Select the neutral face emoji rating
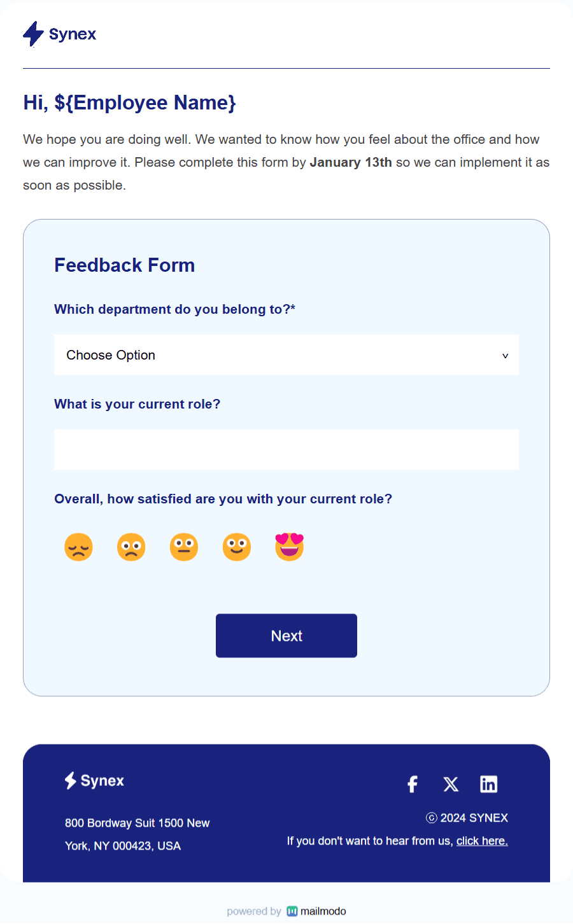 pos(184,547)
